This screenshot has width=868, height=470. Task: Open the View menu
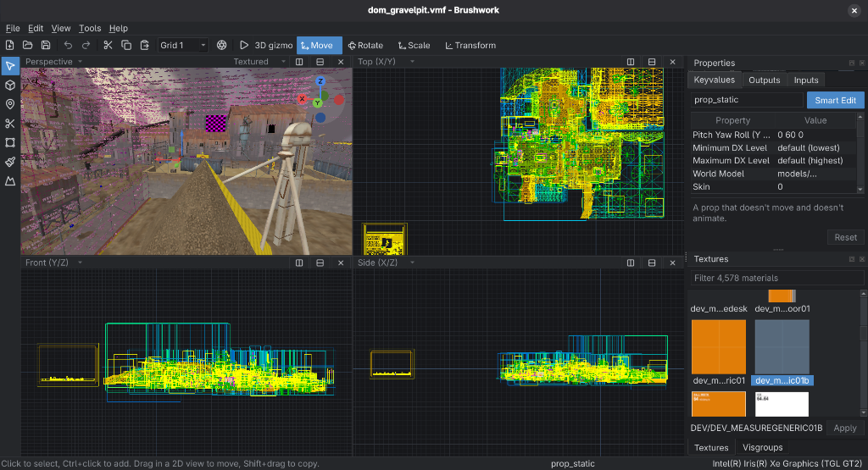(x=61, y=28)
